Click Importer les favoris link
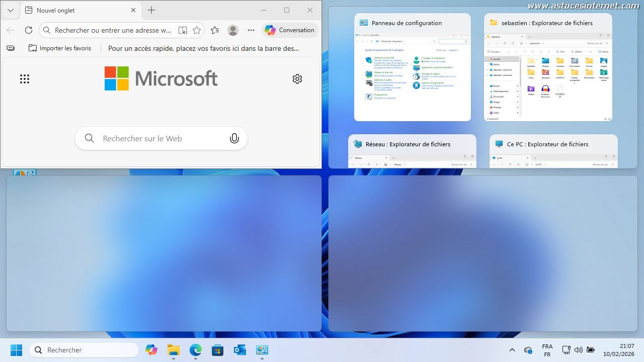This screenshot has width=644, height=362. pos(60,48)
